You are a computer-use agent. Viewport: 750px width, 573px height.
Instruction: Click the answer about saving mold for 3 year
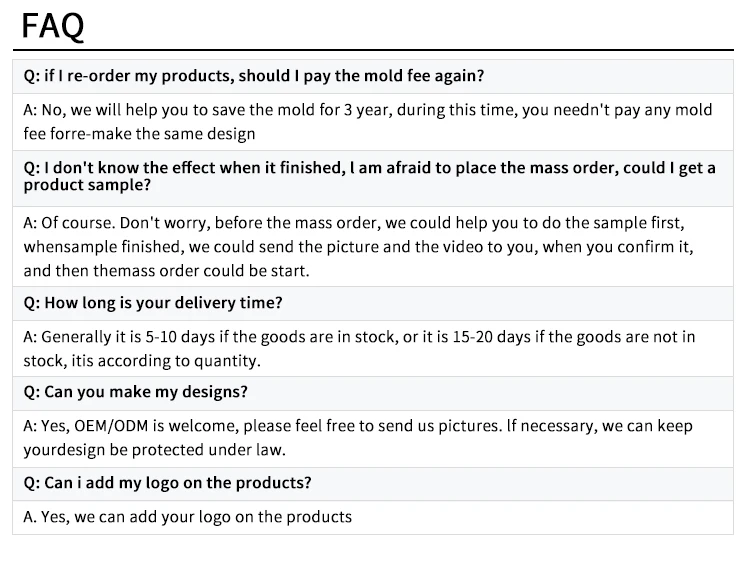tap(368, 110)
